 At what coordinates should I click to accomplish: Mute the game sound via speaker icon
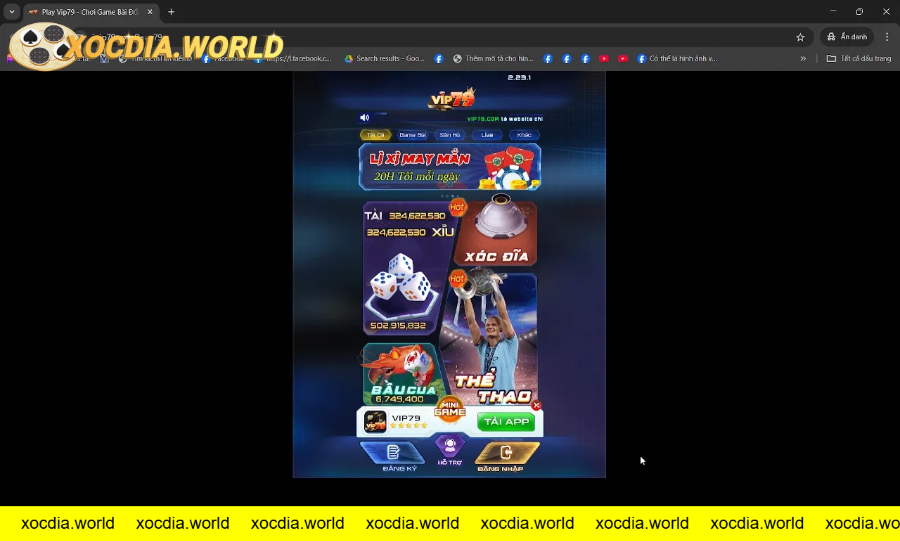(x=364, y=118)
